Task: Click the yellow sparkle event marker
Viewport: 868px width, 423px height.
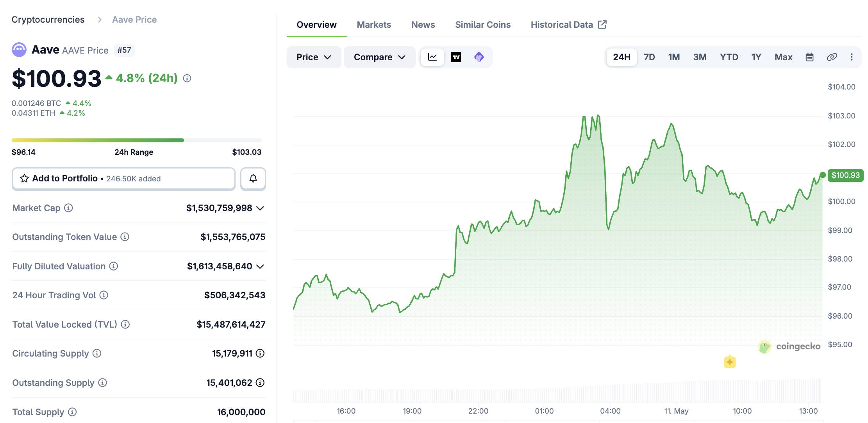Action: tap(730, 362)
